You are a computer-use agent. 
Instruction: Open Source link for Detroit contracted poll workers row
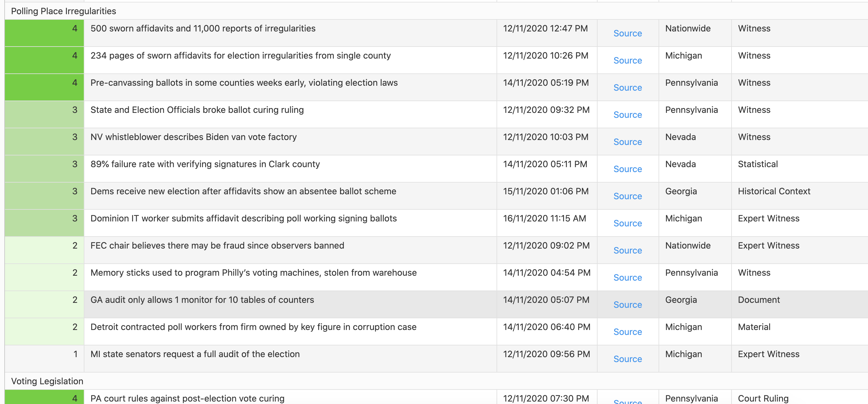[x=627, y=332]
